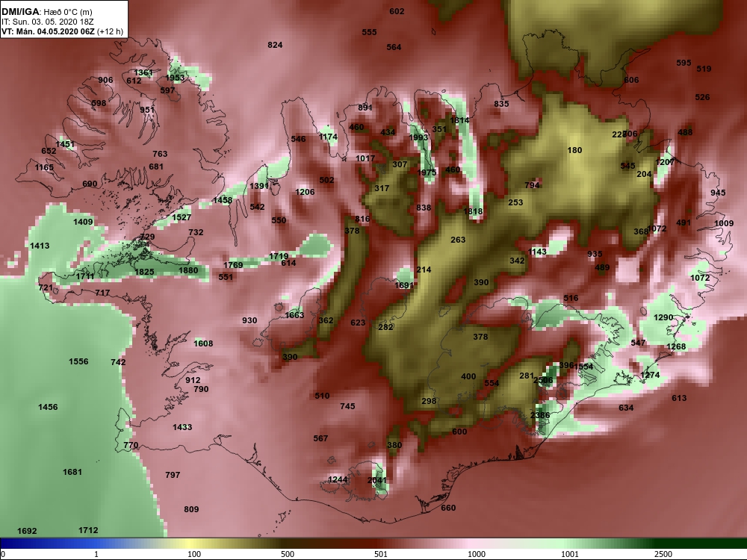Image resolution: width=747 pixels, height=560 pixels.
Task: Click the map value "1692"
Action: pos(27,531)
